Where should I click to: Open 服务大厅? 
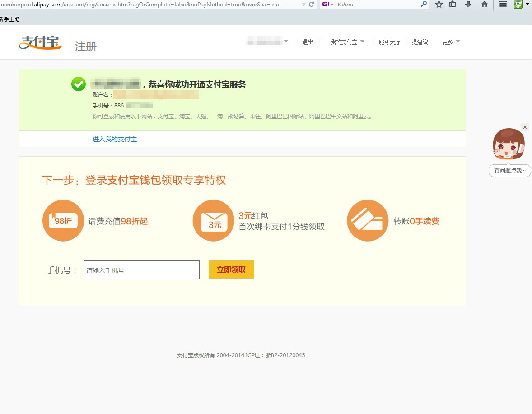(x=389, y=42)
